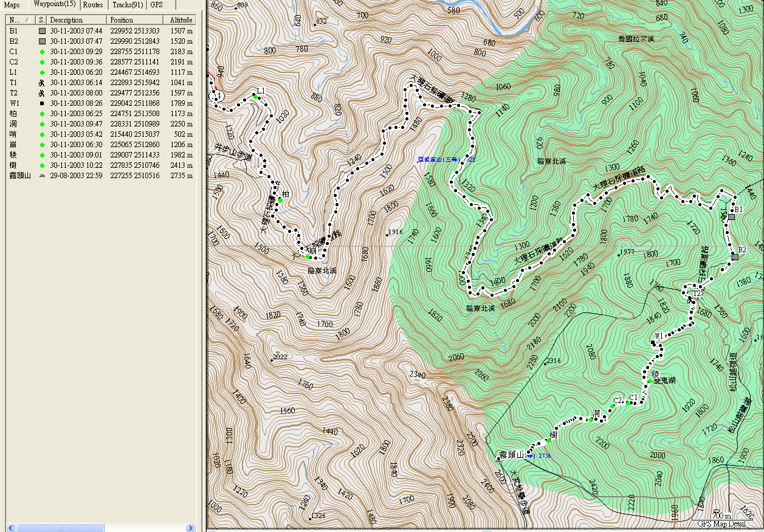
Task: Sort list by Altitude column header
Action: [x=181, y=20]
